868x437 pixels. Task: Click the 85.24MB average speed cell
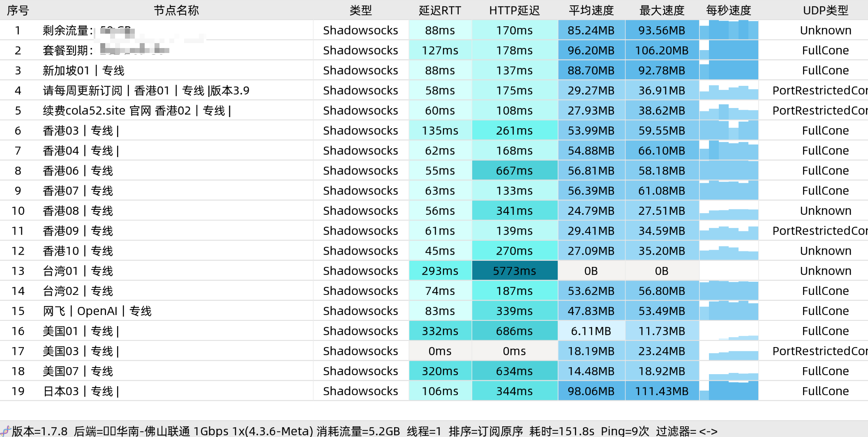pos(591,30)
